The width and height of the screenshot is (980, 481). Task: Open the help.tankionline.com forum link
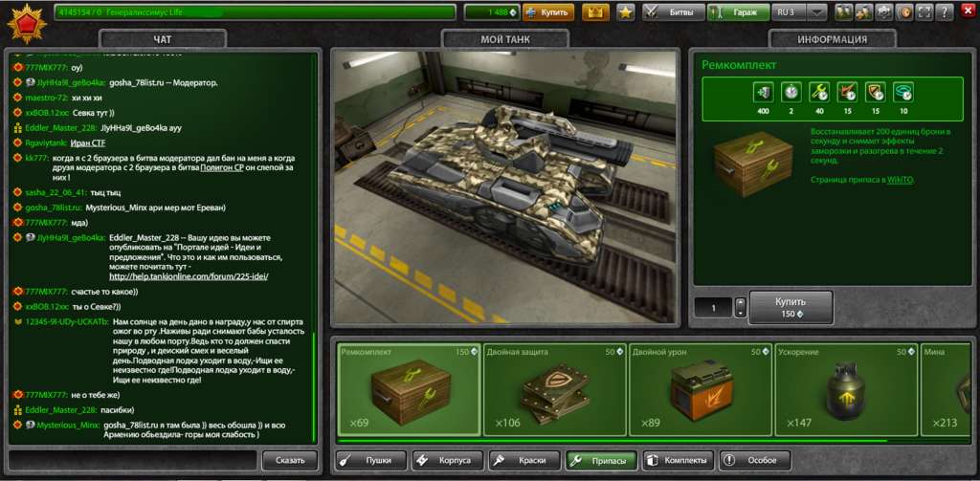click(x=189, y=276)
